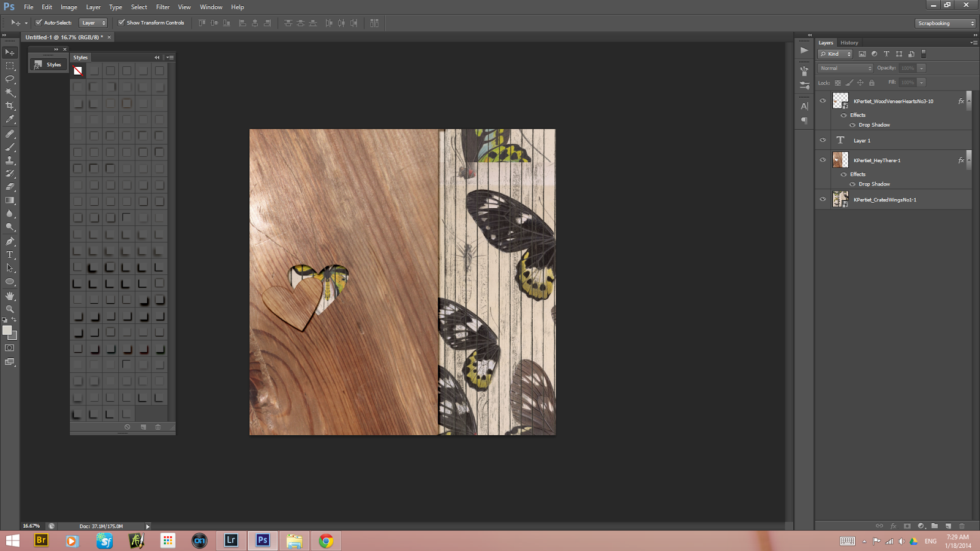Select the Pen tool

click(x=10, y=241)
